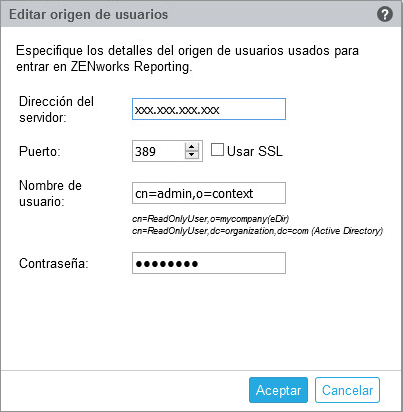403x412 pixels.
Task: Focus the Nombre de usuario field
Action: click(x=209, y=193)
